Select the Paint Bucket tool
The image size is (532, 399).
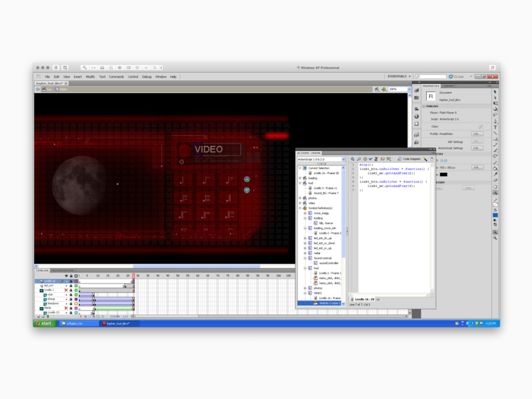[495, 168]
